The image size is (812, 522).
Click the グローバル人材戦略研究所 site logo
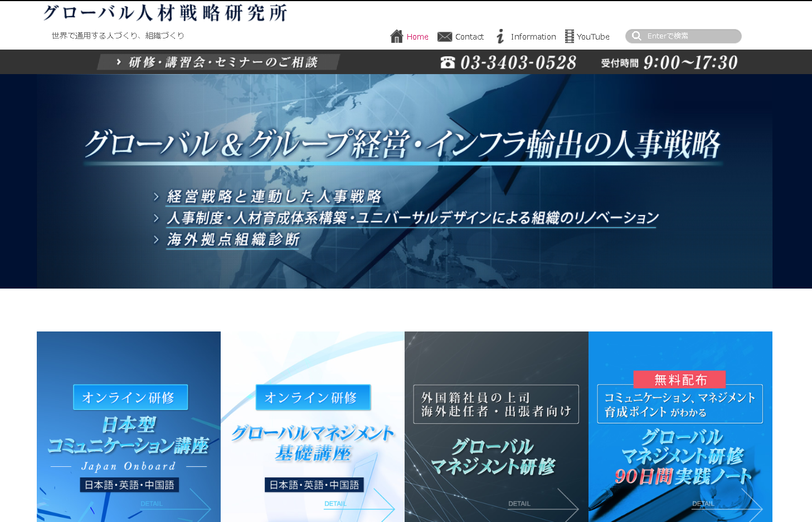(x=165, y=13)
